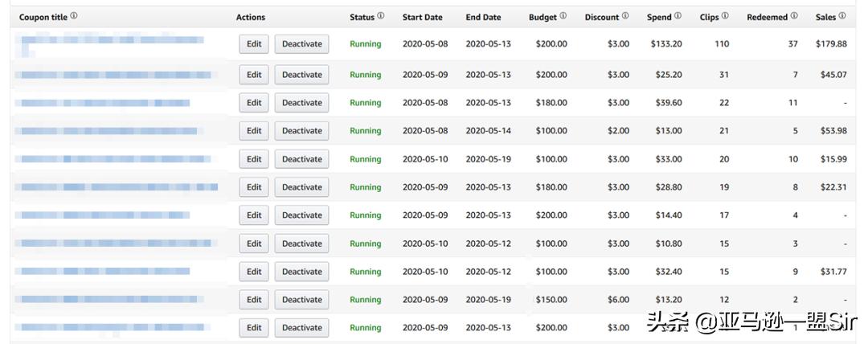Deactivate the coupon with $39.60 spend

pos(301,103)
